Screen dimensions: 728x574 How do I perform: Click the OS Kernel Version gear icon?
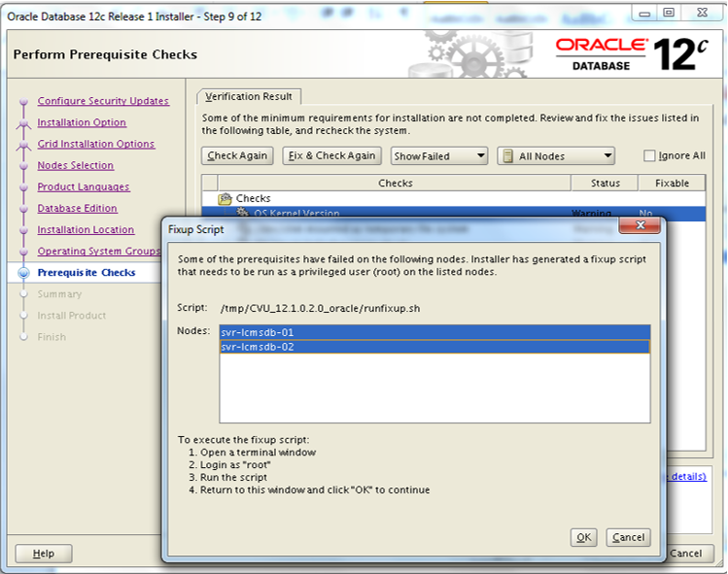click(243, 213)
